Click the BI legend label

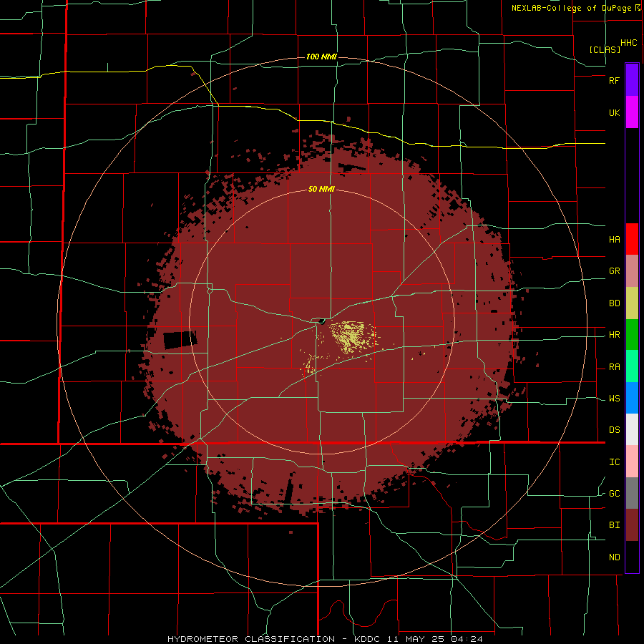(x=614, y=525)
